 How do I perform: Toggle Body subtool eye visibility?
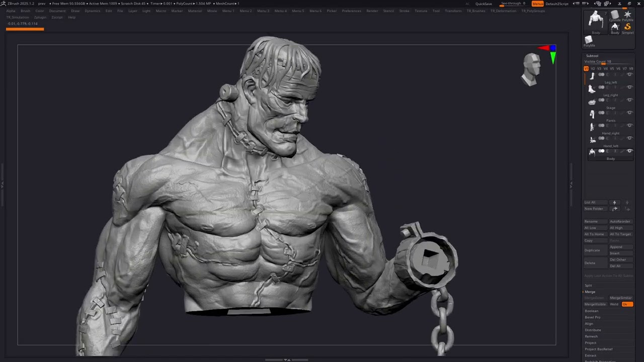click(629, 151)
